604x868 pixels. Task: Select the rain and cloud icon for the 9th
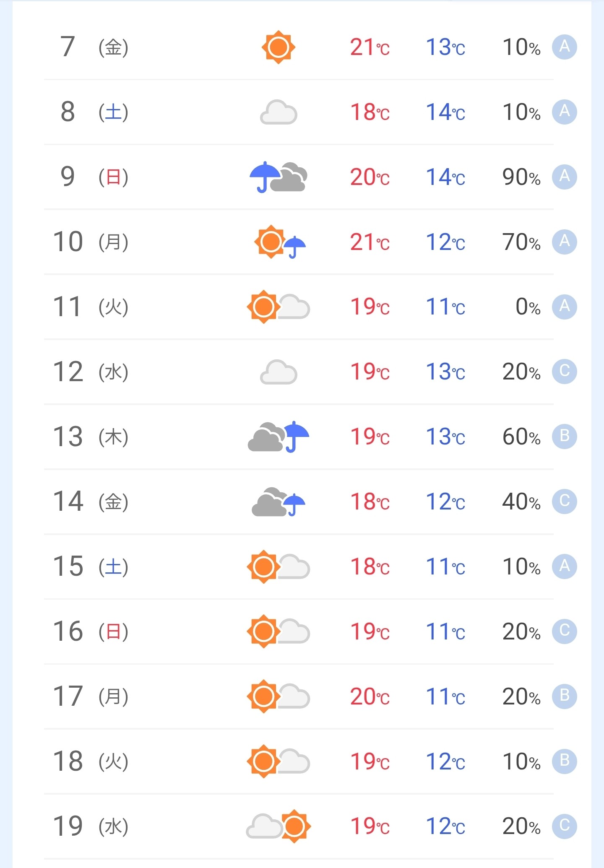tap(278, 177)
